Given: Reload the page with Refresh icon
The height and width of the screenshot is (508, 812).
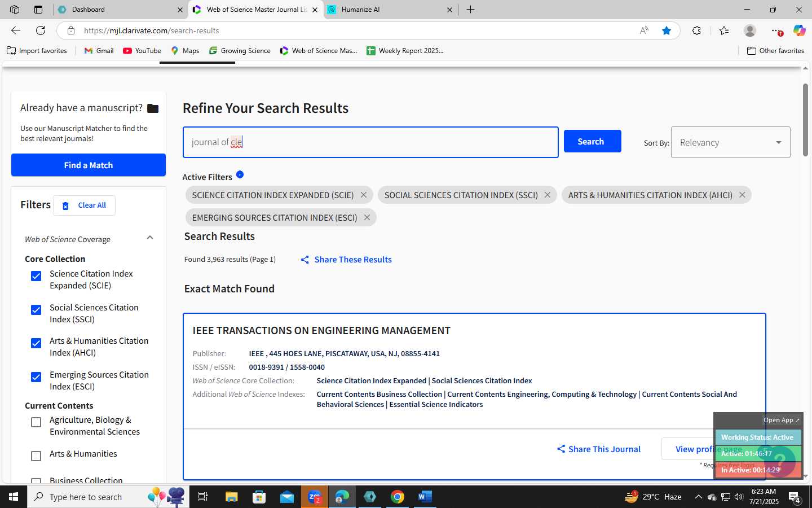Looking at the screenshot, I should 41,30.
